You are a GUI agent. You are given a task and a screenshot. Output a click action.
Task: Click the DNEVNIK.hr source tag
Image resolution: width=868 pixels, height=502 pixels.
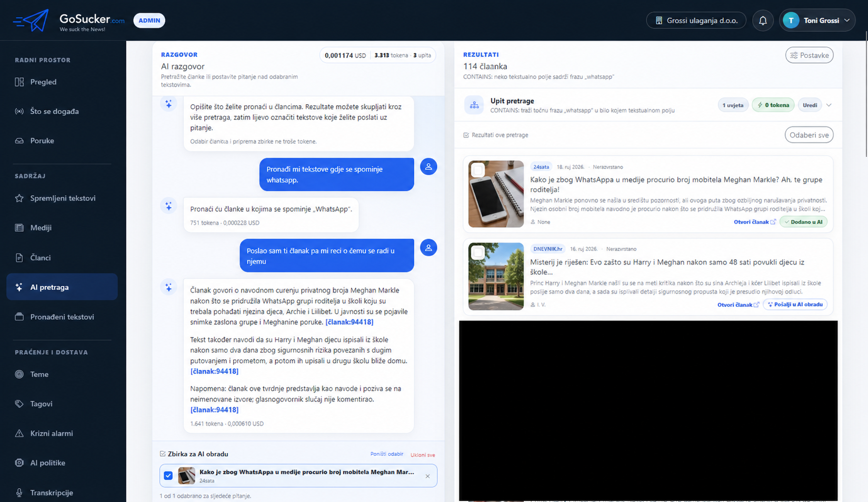pyautogui.click(x=547, y=249)
